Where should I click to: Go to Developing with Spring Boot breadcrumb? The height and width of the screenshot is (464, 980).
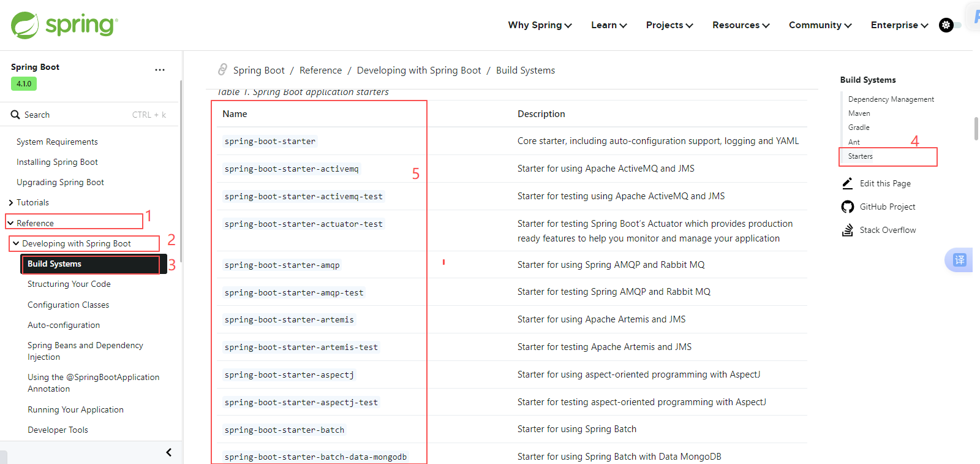[419, 70]
